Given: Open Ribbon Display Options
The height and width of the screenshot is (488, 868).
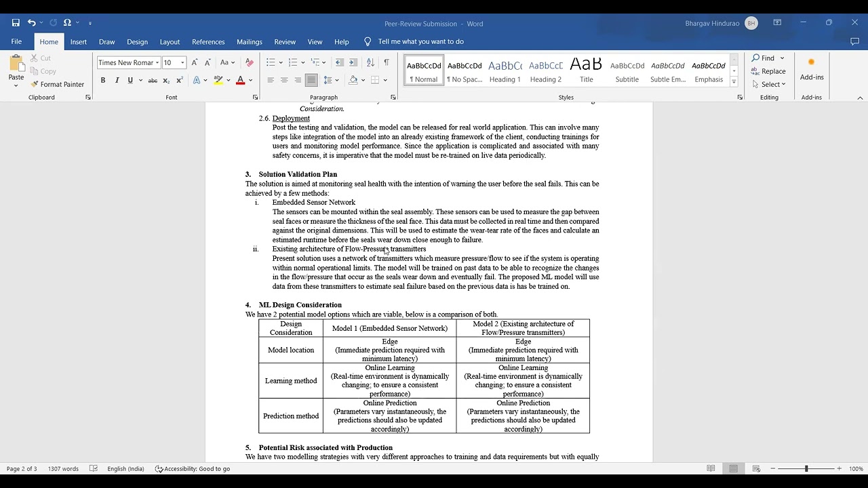Looking at the screenshot, I should [778, 23].
